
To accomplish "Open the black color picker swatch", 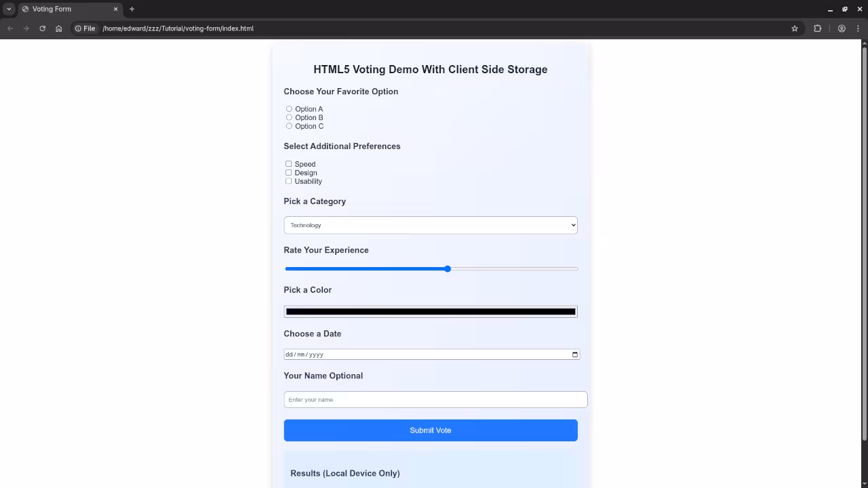I will (430, 311).
